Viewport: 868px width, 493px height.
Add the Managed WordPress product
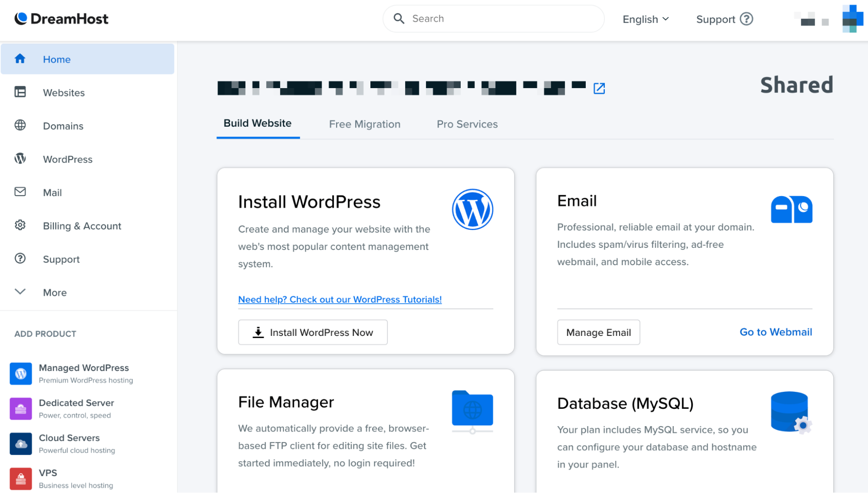[x=72, y=374]
